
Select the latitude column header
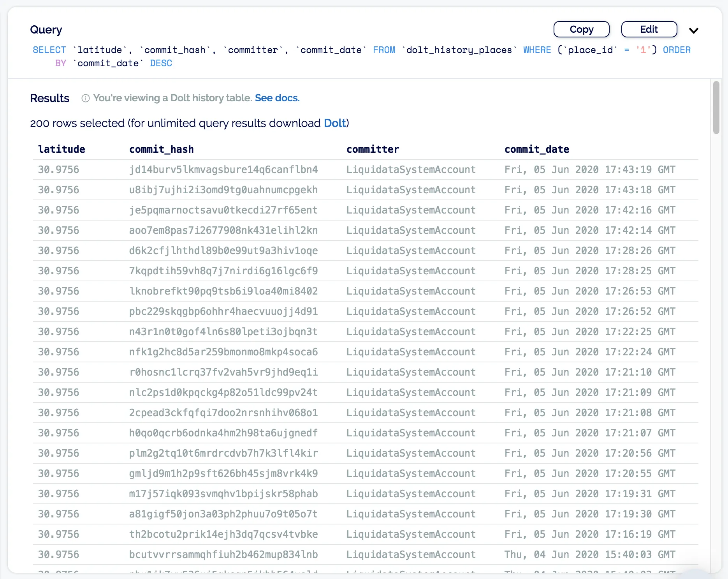point(62,150)
